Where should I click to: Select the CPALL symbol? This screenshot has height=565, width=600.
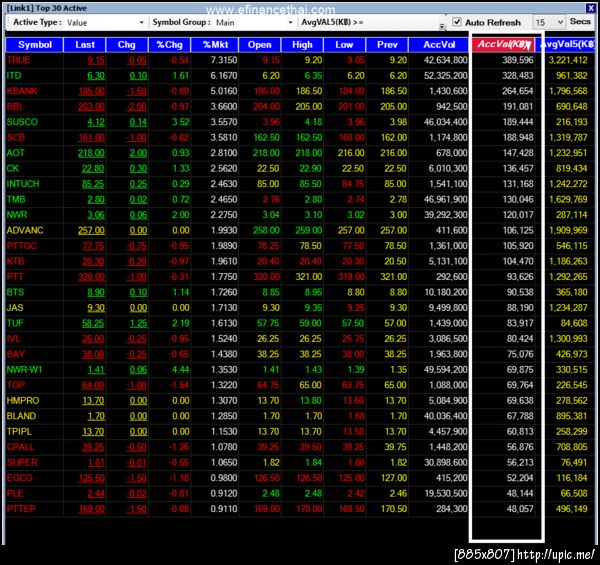coord(21,447)
